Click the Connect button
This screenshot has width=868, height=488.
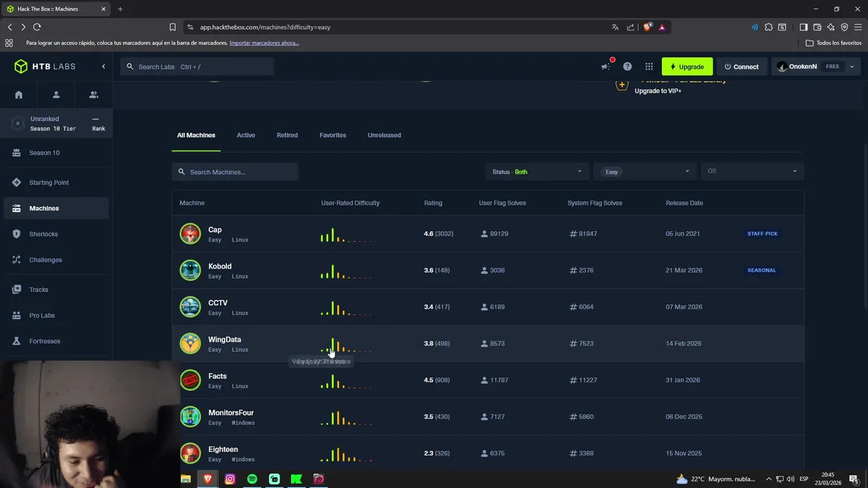[741, 66]
